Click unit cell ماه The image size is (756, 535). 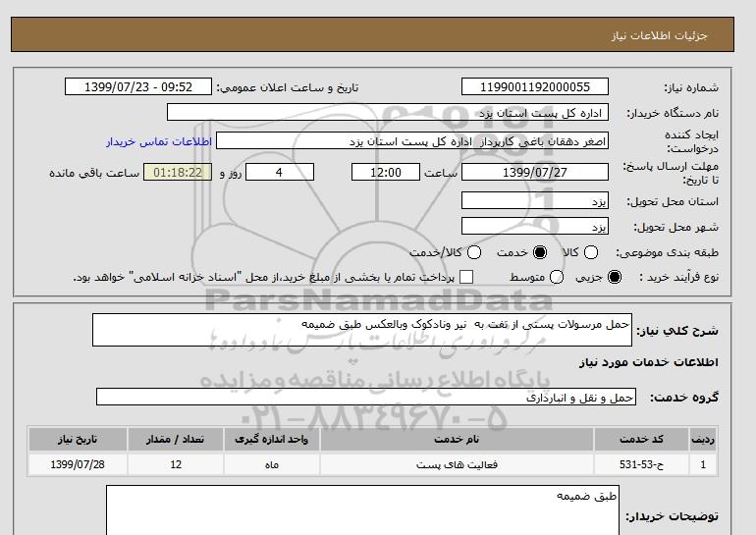[271, 464]
